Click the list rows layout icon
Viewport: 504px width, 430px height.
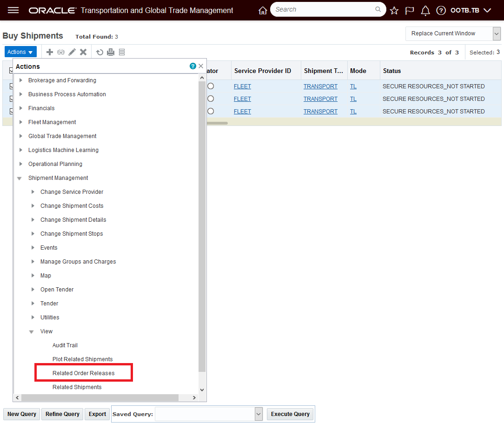click(122, 52)
